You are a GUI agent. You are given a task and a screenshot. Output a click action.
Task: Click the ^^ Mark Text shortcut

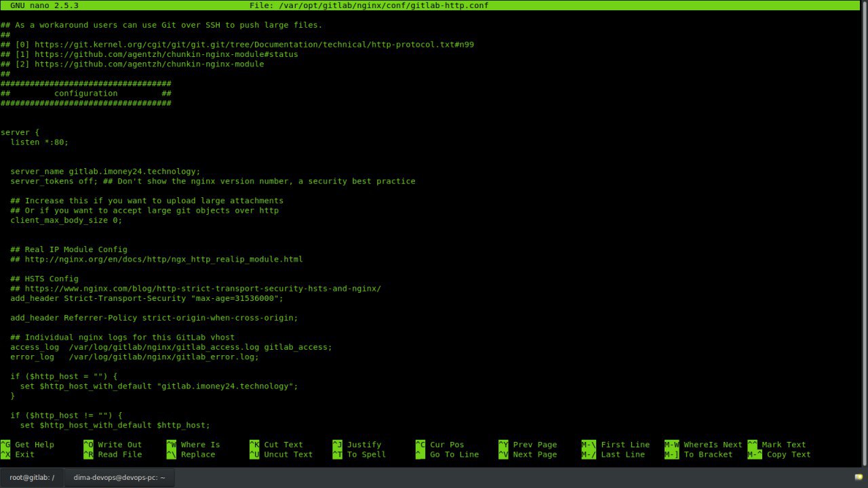click(x=777, y=445)
